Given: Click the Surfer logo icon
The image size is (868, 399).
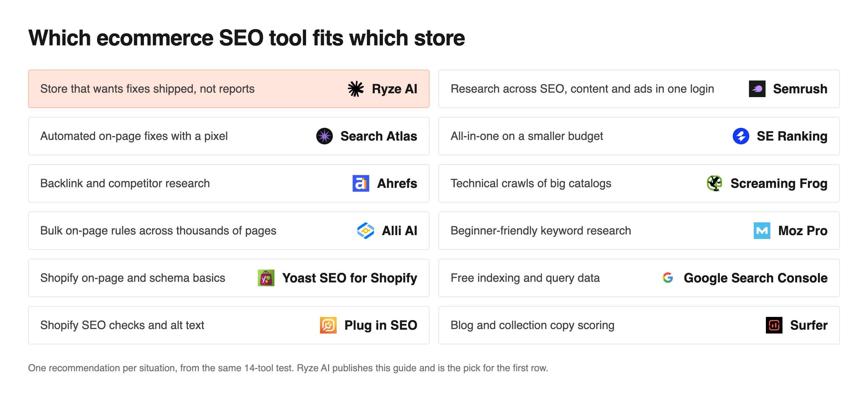Looking at the screenshot, I should [x=774, y=325].
